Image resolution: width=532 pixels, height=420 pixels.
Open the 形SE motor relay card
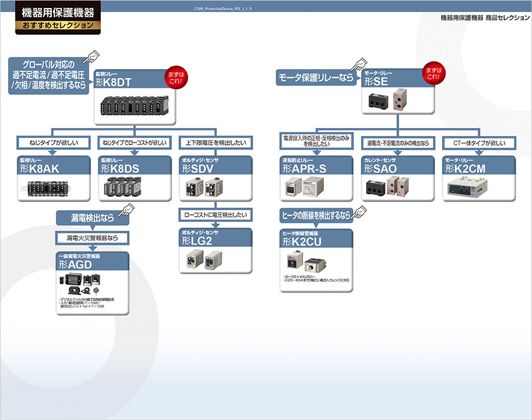398,92
